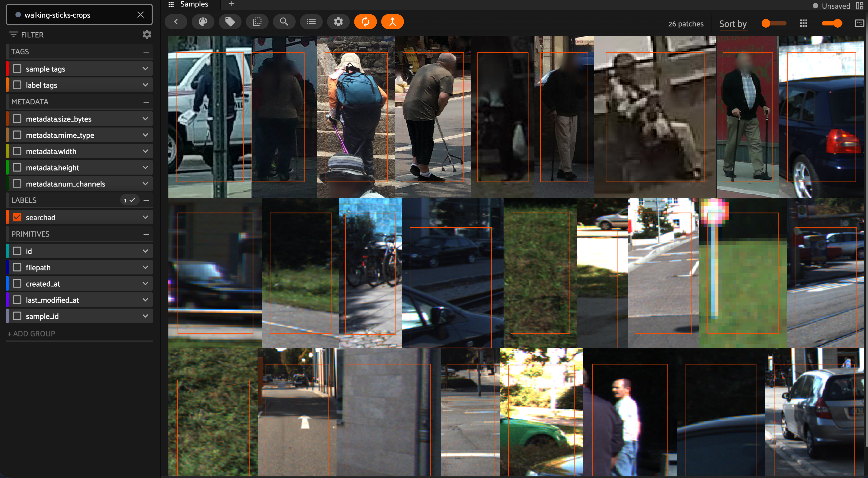The width and height of the screenshot is (868, 478).
Task: Open patch of woman with blue backpack
Action: pos(356,117)
